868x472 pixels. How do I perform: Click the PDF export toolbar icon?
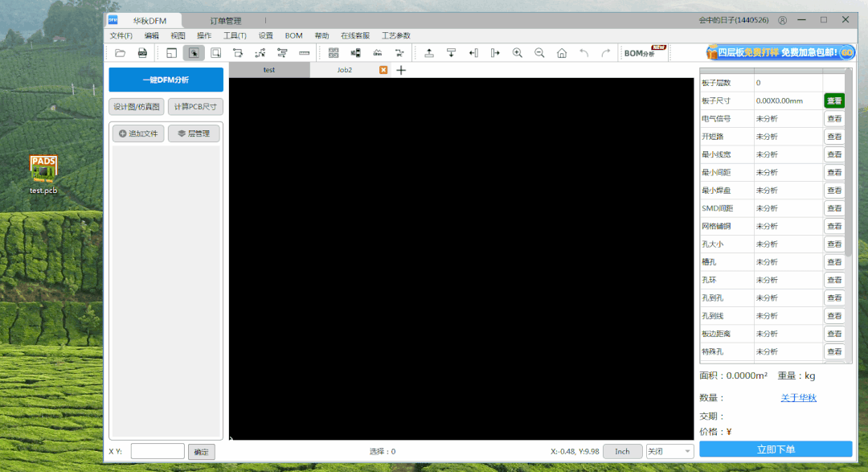click(x=142, y=53)
